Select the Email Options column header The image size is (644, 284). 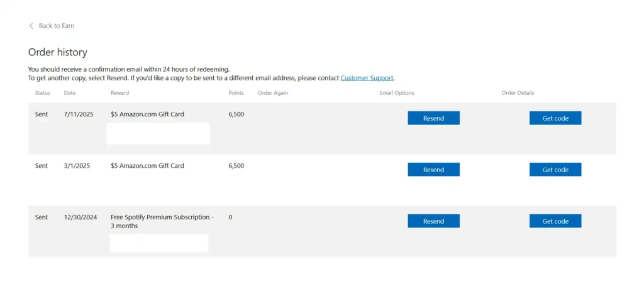tap(397, 93)
